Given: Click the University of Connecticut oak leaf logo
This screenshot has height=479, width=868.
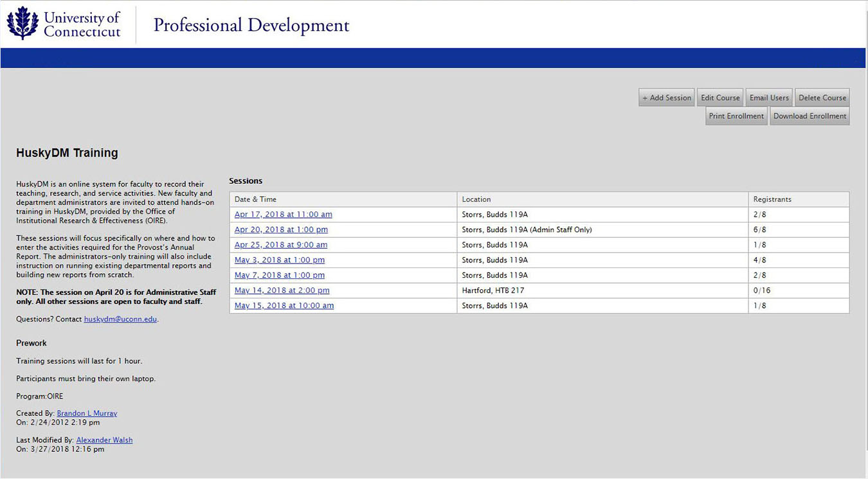Looking at the screenshot, I should pos(23,23).
